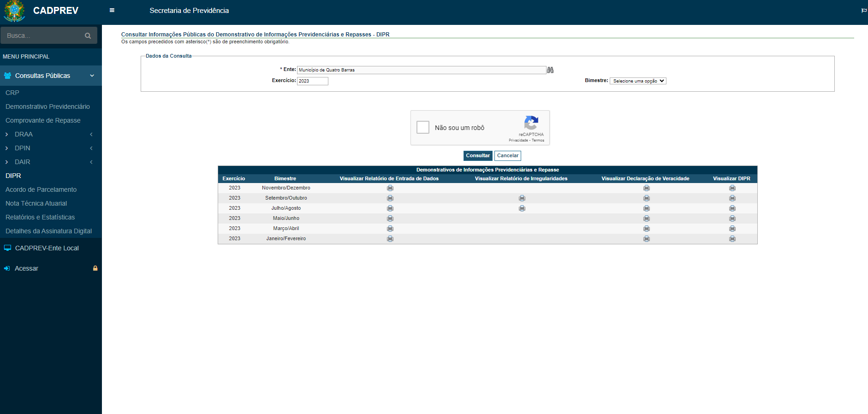This screenshot has width=868, height=414.
Task: Click the Cancelar button
Action: 507,156
